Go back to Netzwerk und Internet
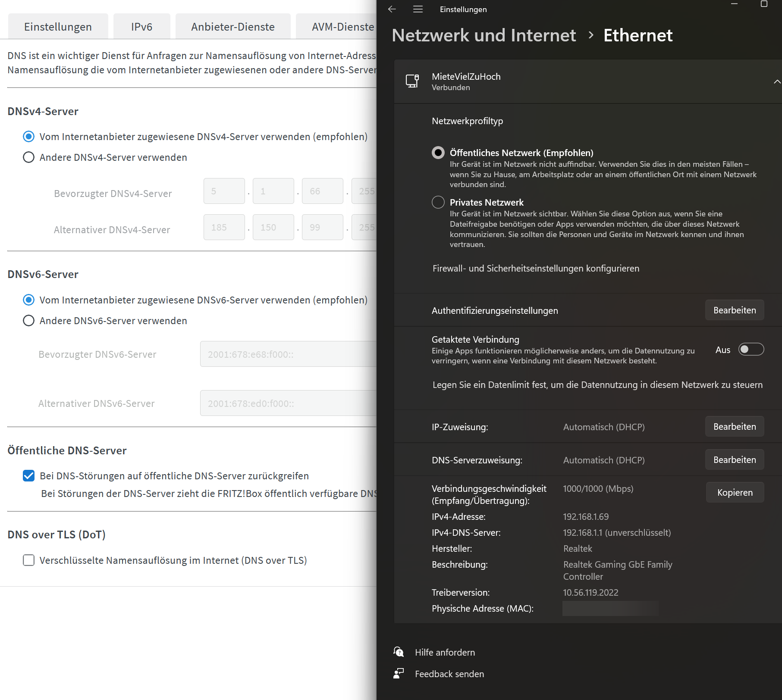 [x=484, y=35]
